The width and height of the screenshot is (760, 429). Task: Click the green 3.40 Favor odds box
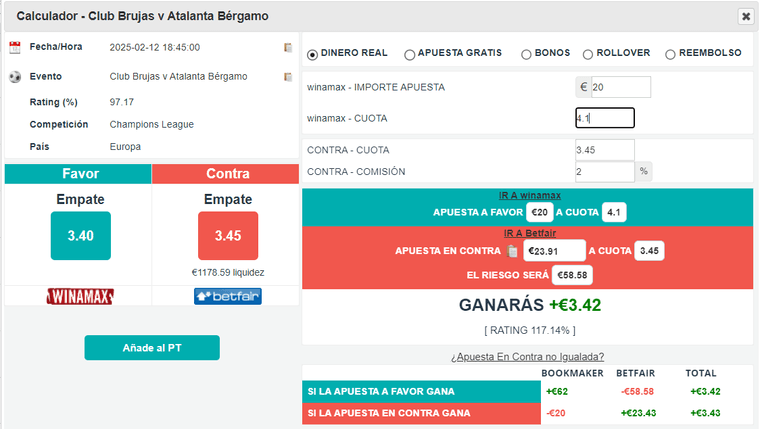[80, 236]
